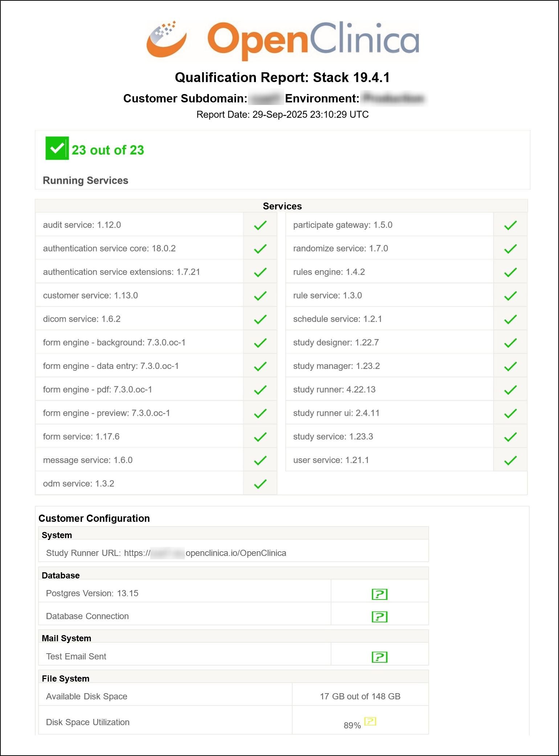The image size is (559, 756).
Task: Click the rule service status checkmark
Action: (510, 296)
